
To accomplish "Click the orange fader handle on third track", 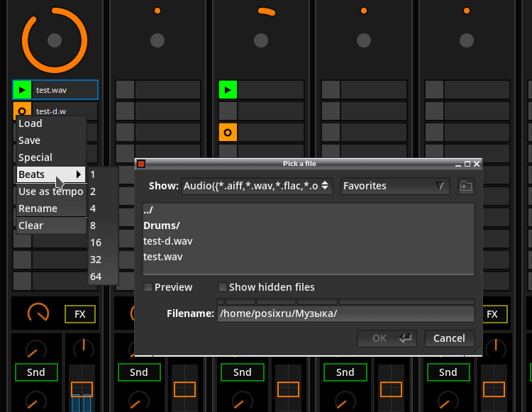I will [288, 389].
